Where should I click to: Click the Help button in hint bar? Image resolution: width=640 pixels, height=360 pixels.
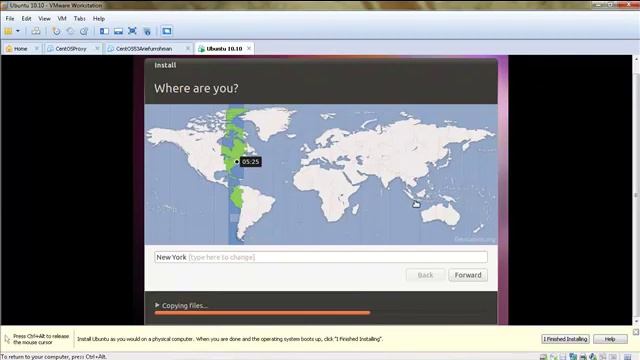[610, 339]
